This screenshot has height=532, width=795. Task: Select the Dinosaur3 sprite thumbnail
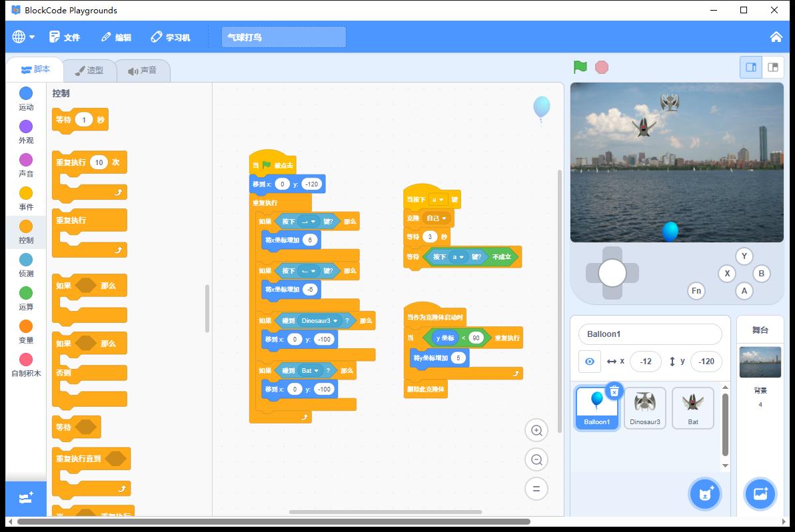(x=645, y=408)
